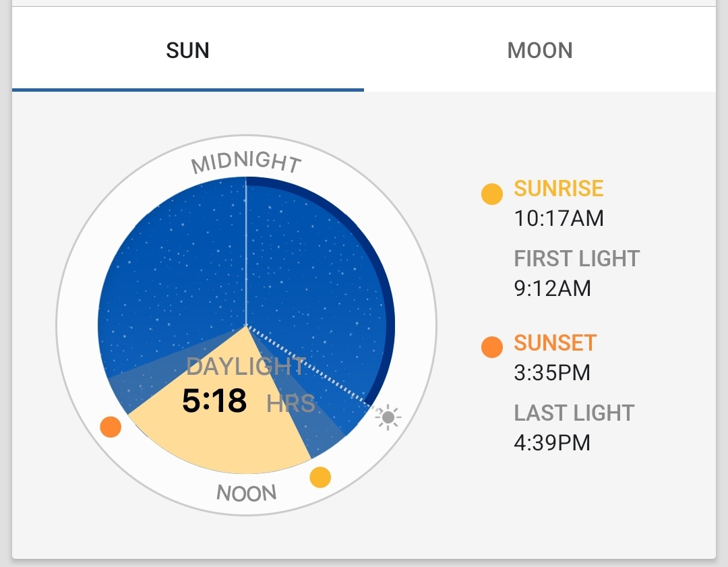Tap the 10:17AM sunrise time

click(559, 218)
